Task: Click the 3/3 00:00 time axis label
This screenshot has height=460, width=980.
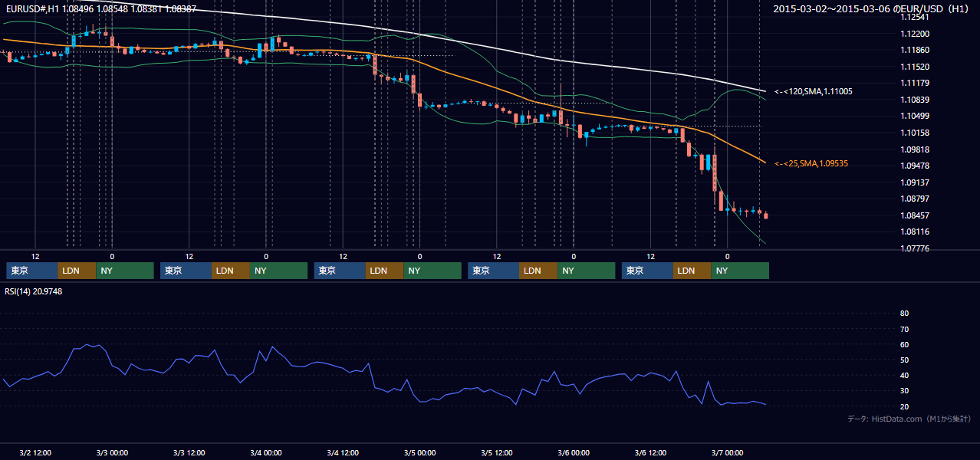Action: pyautogui.click(x=112, y=453)
